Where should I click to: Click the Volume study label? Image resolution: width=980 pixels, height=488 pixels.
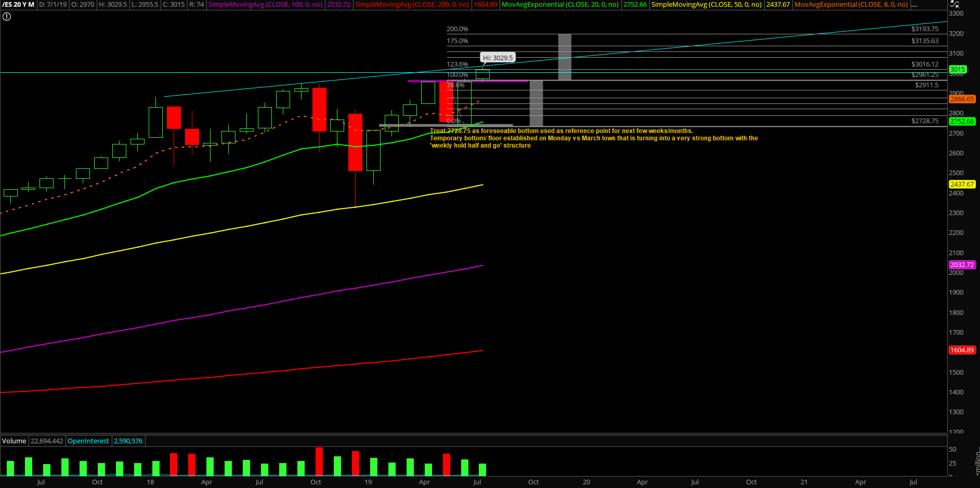tap(14, 441)
